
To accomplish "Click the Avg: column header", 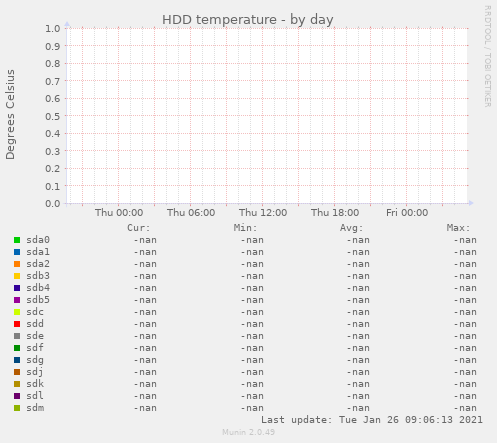I will (351, 228).
